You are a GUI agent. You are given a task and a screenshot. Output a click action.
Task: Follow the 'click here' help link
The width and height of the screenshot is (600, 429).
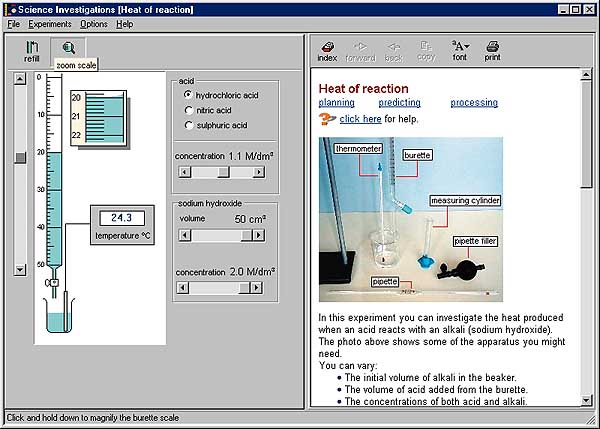tap(360, 119)
